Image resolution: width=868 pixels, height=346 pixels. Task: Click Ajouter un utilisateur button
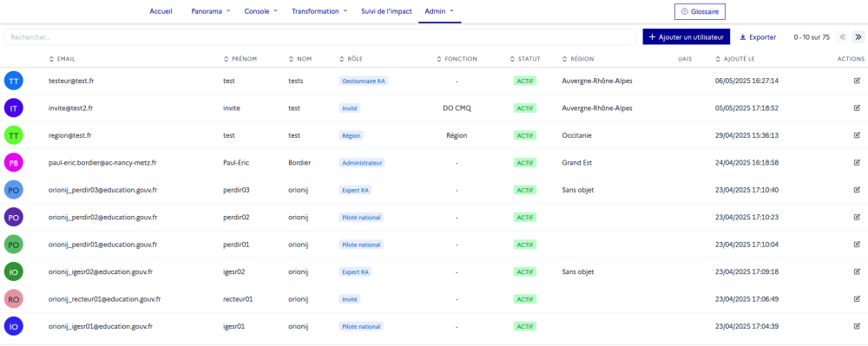[x=687, y=37]
